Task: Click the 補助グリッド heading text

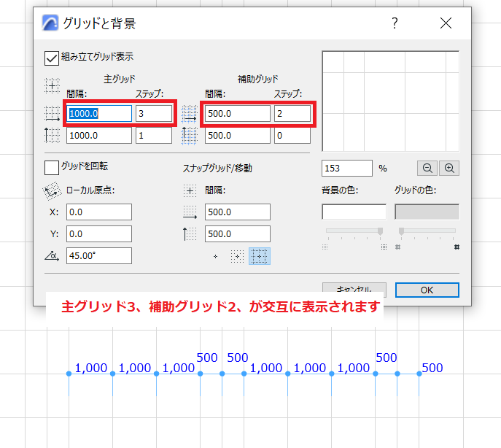Action: coord(257,79)
